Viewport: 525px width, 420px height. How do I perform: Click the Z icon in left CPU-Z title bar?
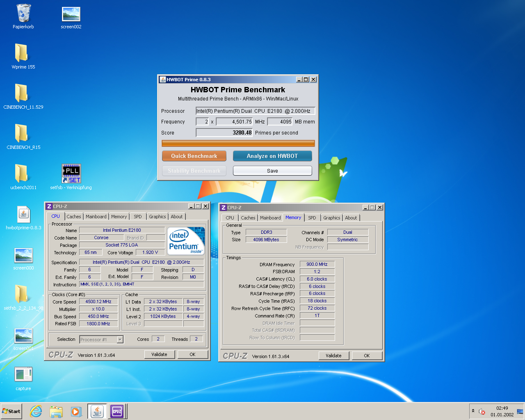pyautogui.click(x=49, y=206)
